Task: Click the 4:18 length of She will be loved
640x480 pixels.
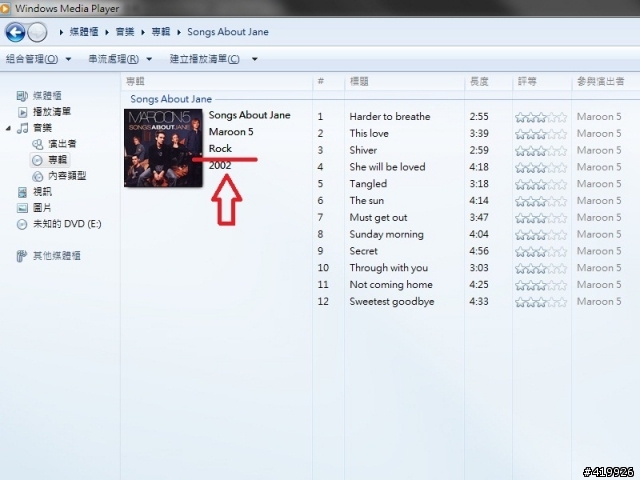Action: (479, 167)
